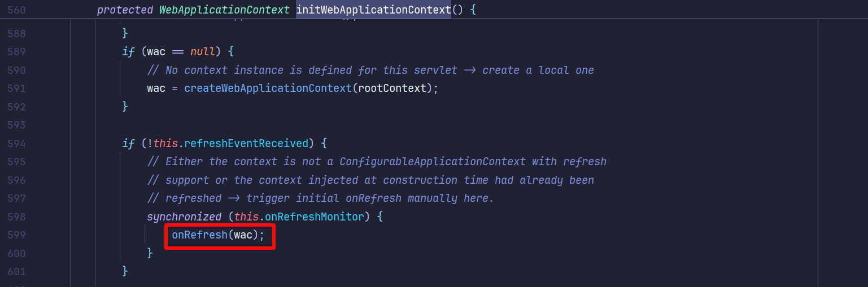Click line number 560 in sticky header
This screenshot has height=287, width=868.
(16, 10)
